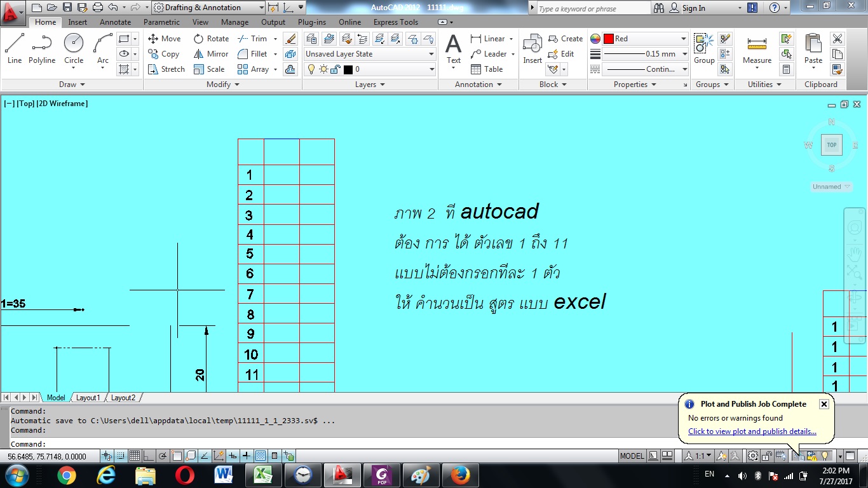Expand the Draw panel
868x488 pixels.
click(x=72, y=85)
